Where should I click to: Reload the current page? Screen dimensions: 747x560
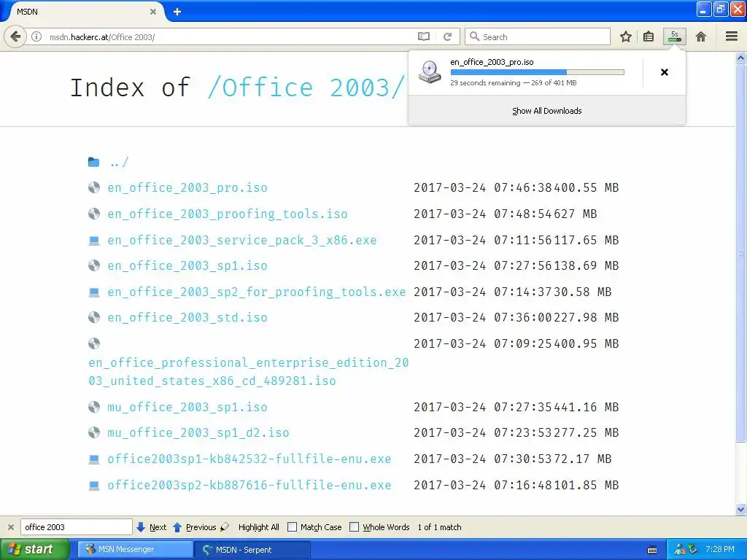[x=447, y=36]
